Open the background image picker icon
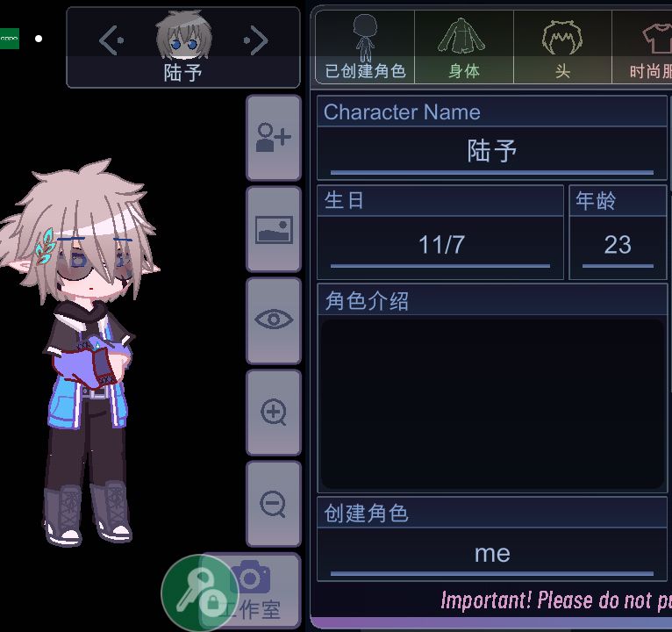Viewport: 672px width, 632px height. [274, 229]
